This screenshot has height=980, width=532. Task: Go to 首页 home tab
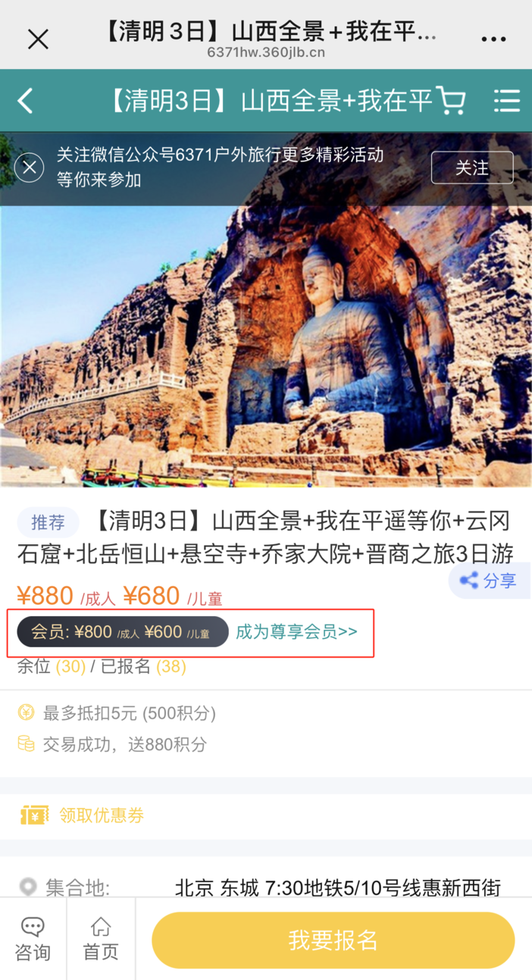pos(101,940)
